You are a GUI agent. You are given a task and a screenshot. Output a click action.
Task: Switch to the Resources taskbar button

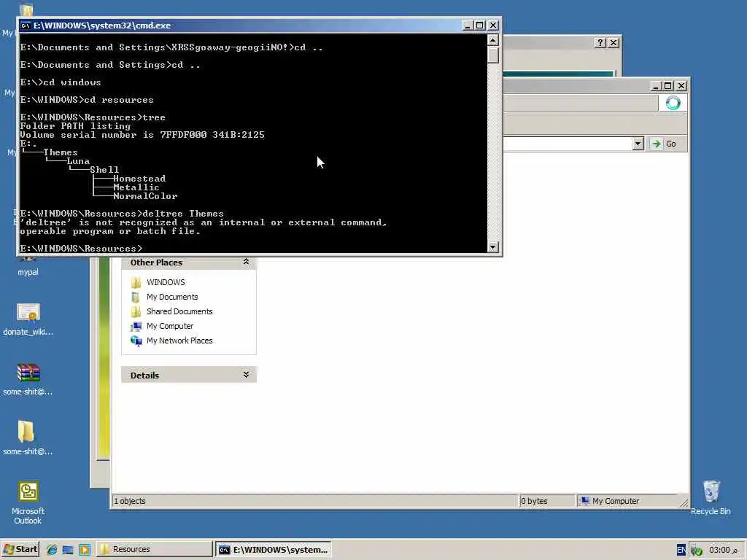[x=155, y=549]
